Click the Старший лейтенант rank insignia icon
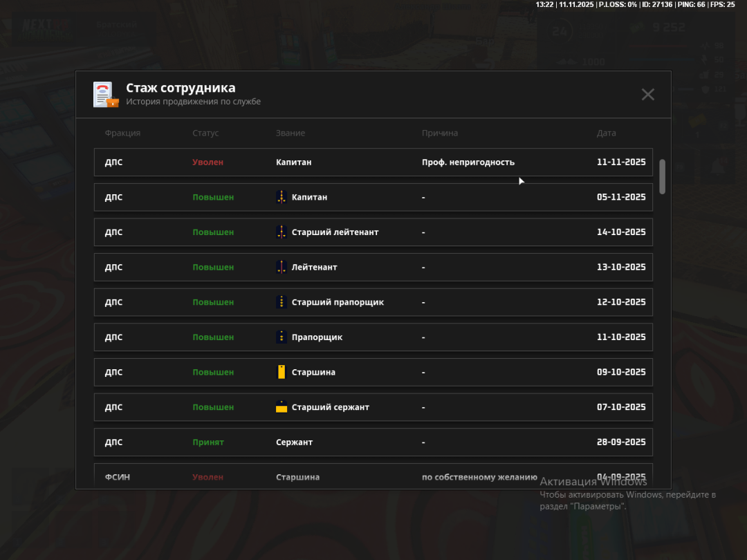Viewport: 747px width, 560px height. click(x=281, y=232)
